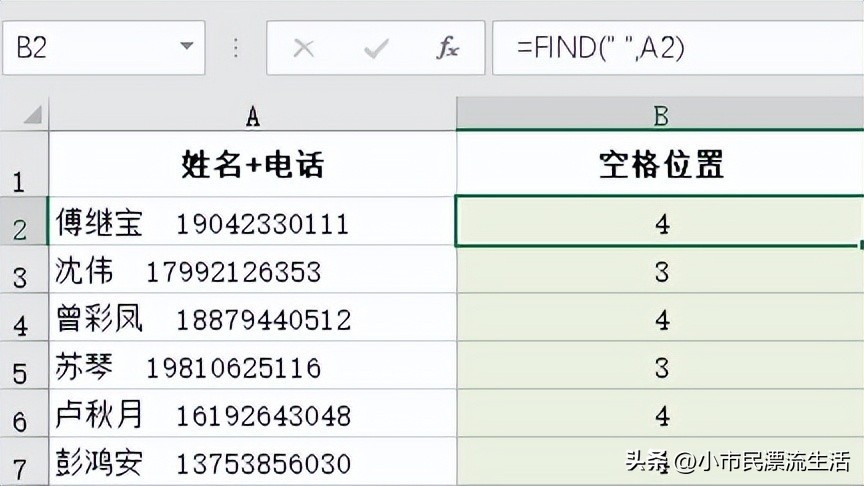Open Insert Function via the fx icon
864x486 pixels.
(x=447, y=48)
